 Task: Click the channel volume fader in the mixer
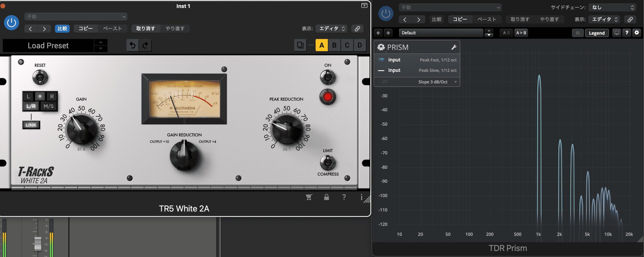(38, 243)
